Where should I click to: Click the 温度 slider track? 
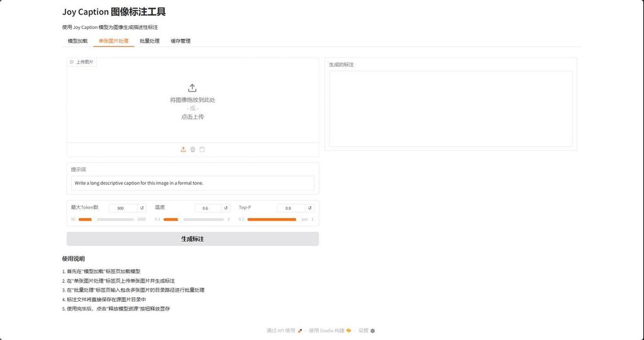194,220
